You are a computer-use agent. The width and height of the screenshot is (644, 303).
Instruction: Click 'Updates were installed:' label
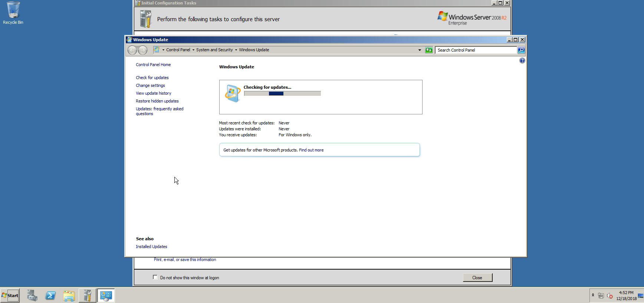pyautogui.click(x=240, y=129)
